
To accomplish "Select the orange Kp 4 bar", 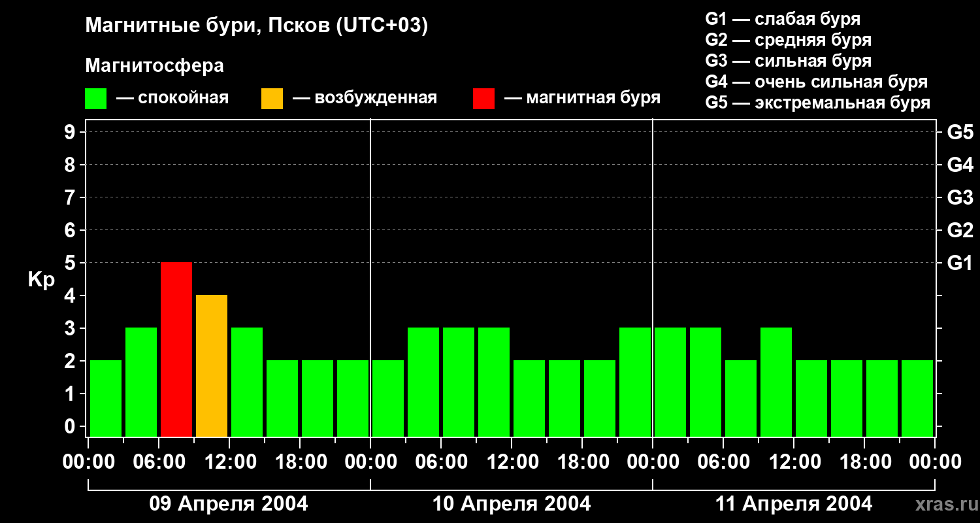I will pyautogui.click(x=212, y=365).
